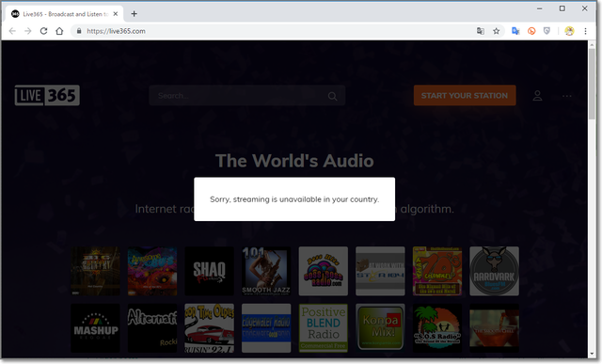Open the S.O.S Radio station
The height and width of the screenshot is (364, 602).
coord(437,328)
